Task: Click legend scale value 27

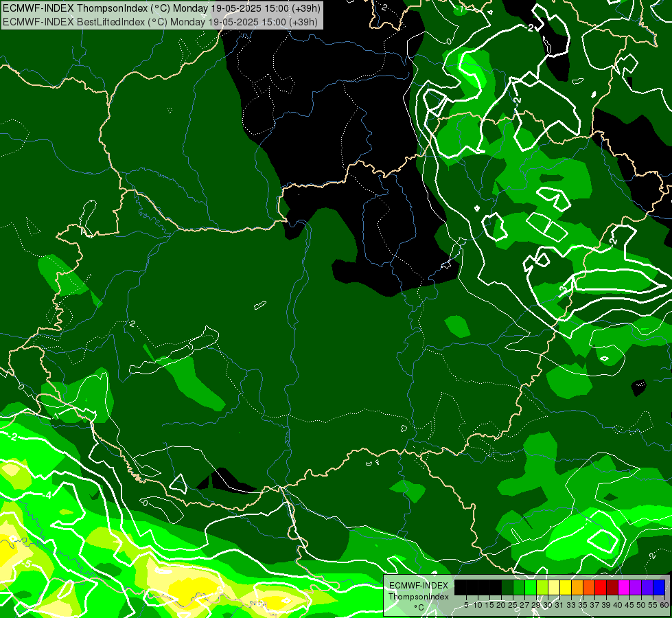Action: 524,605
